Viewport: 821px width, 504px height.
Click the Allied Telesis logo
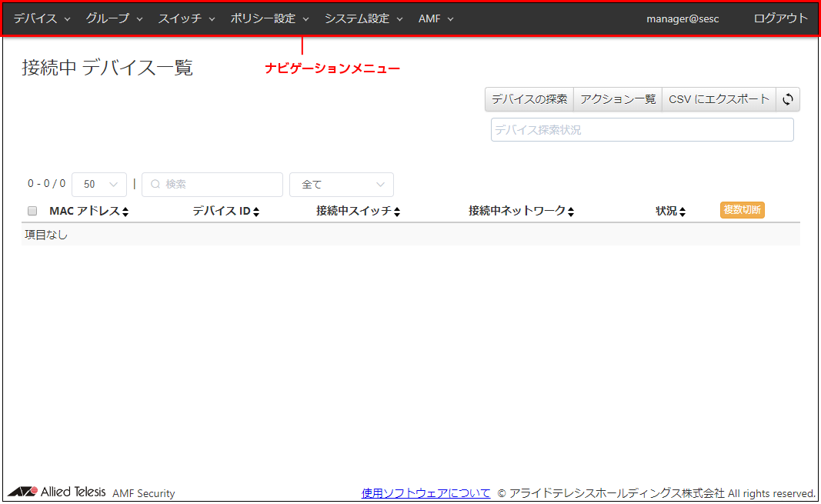point(57,492)
